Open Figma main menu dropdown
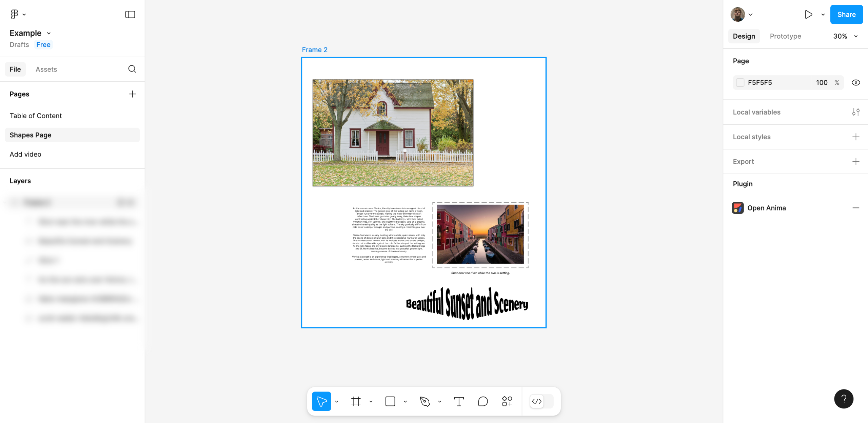 coord(18,14)
